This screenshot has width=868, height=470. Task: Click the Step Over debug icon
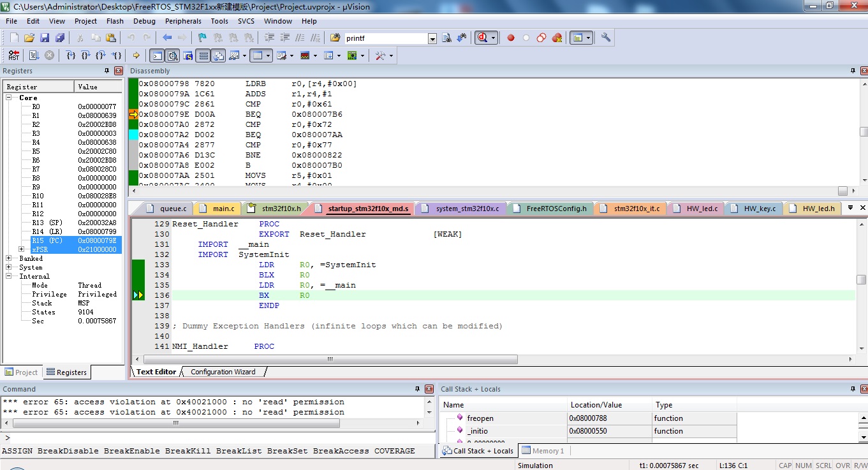86,55
